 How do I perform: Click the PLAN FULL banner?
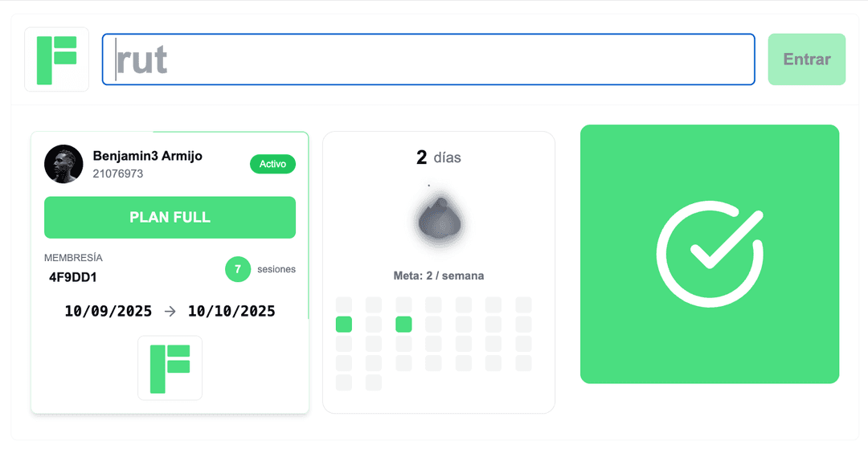tap(170, 217)
